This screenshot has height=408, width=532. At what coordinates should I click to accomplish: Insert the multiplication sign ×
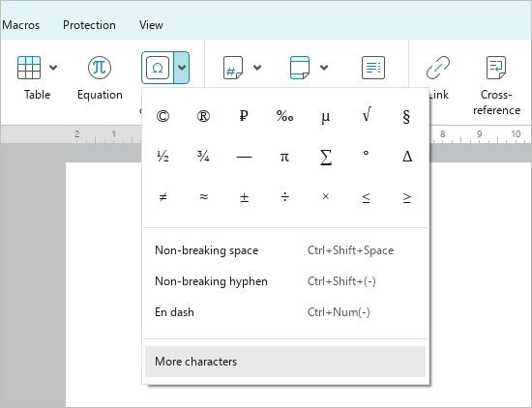(x=325, y=197)
